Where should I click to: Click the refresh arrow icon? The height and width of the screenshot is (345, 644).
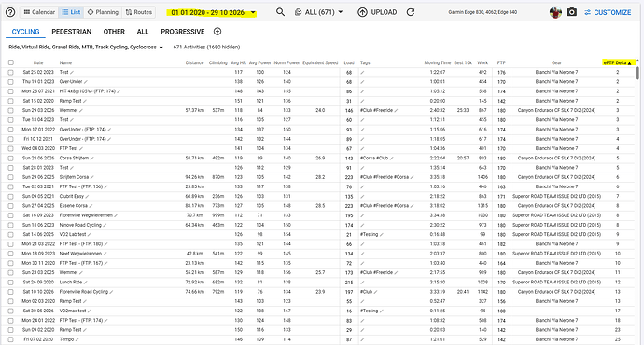click(411, 12)
